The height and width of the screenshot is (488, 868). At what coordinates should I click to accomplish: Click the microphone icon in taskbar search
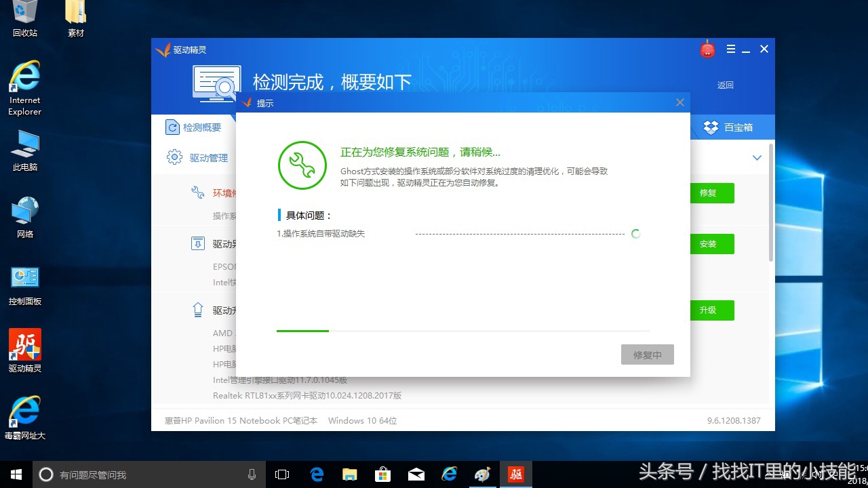(252, 474)
